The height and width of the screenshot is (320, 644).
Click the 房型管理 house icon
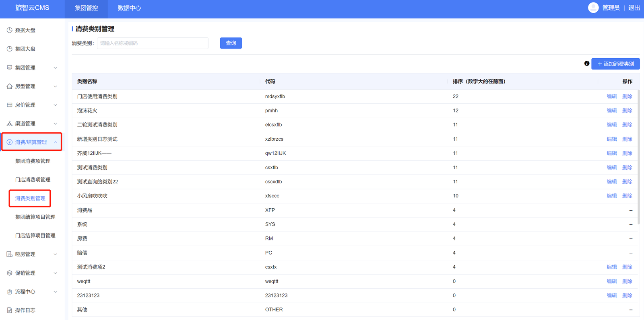pyautogui.click(x=10, y=86)
